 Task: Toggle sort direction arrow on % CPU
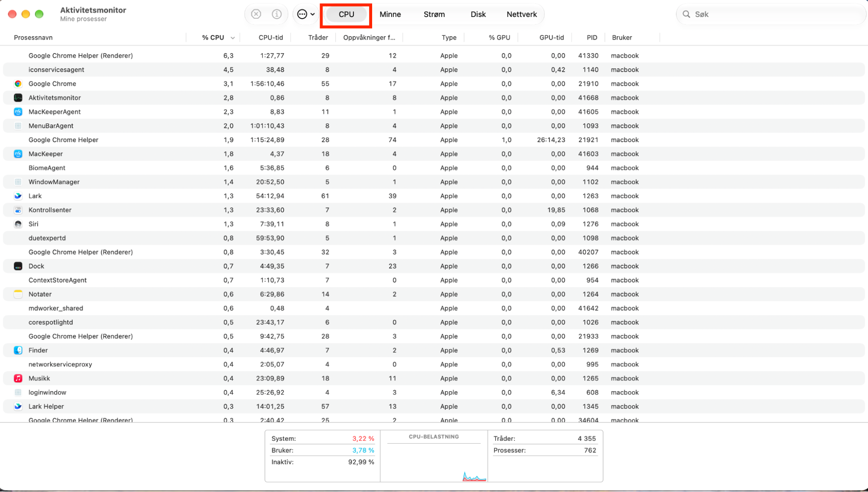click(x=233, y=38)
